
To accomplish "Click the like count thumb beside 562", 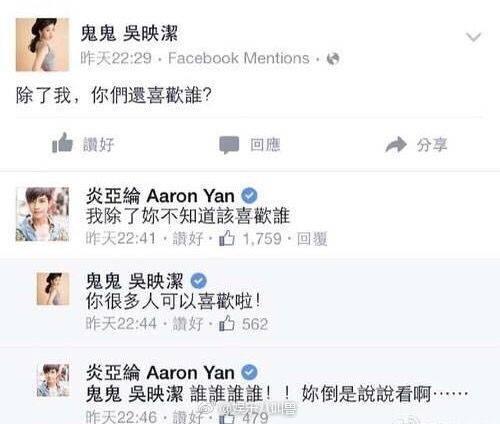I will 227,323.
